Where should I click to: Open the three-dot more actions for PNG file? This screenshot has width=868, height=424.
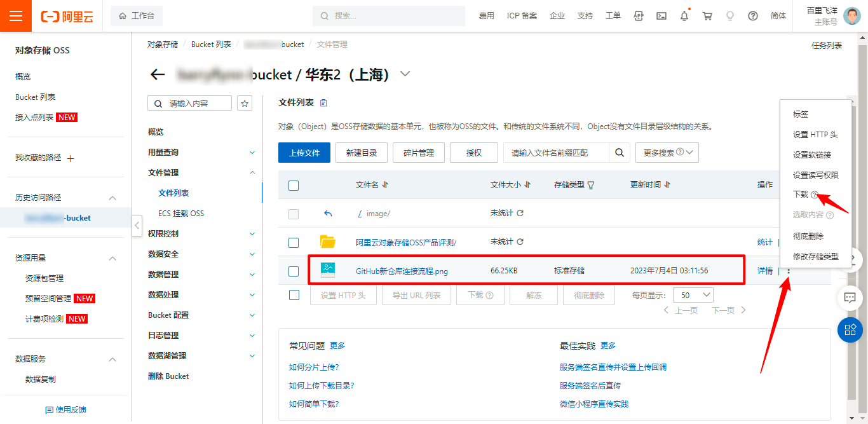click(789, 271)
